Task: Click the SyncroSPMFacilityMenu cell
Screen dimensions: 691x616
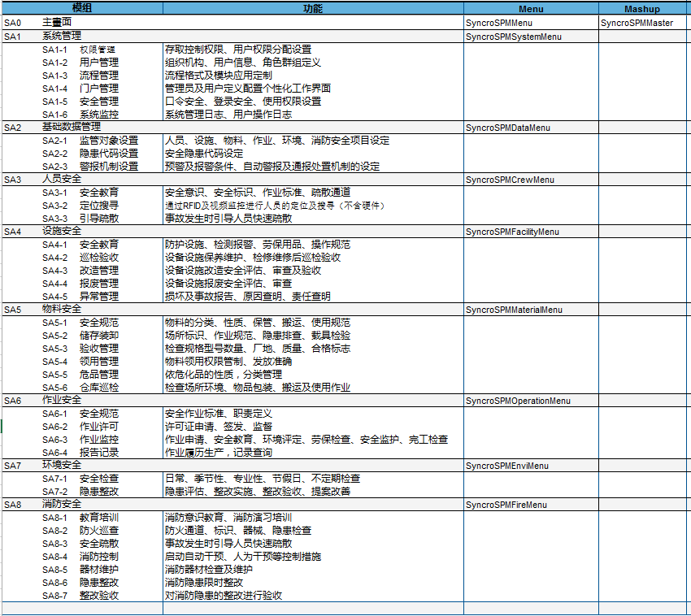Action: point(531,232)
